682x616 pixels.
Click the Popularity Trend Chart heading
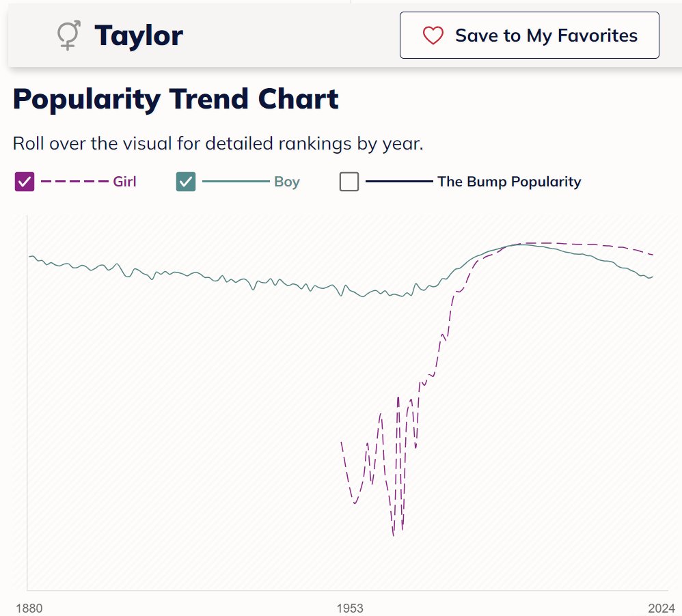(x=176, y=100)
